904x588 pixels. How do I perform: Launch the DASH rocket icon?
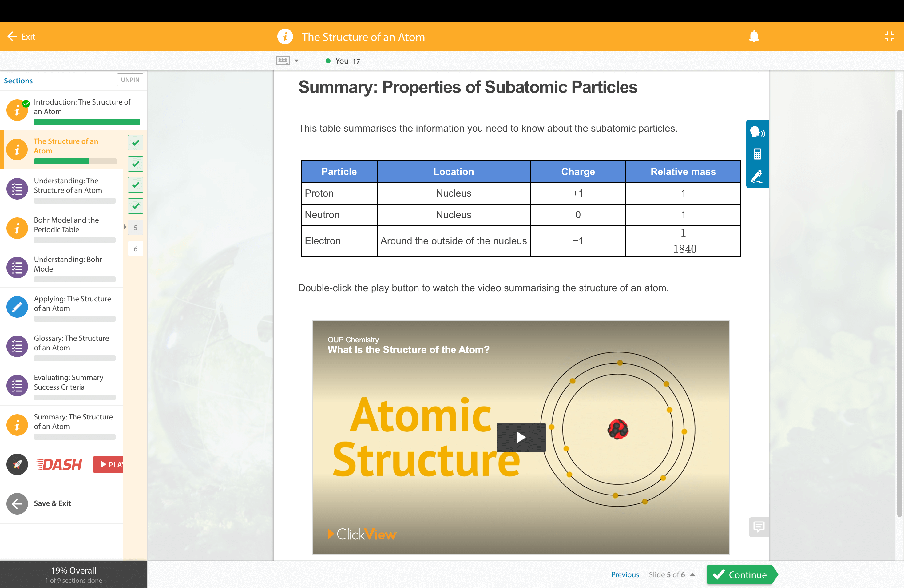pyautogui.click(x=17, y=464)
